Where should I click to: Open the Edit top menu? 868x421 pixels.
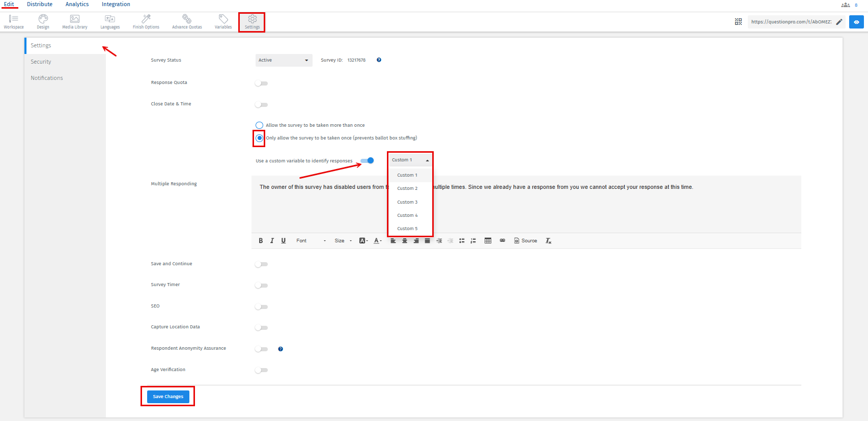coord(9,4)
